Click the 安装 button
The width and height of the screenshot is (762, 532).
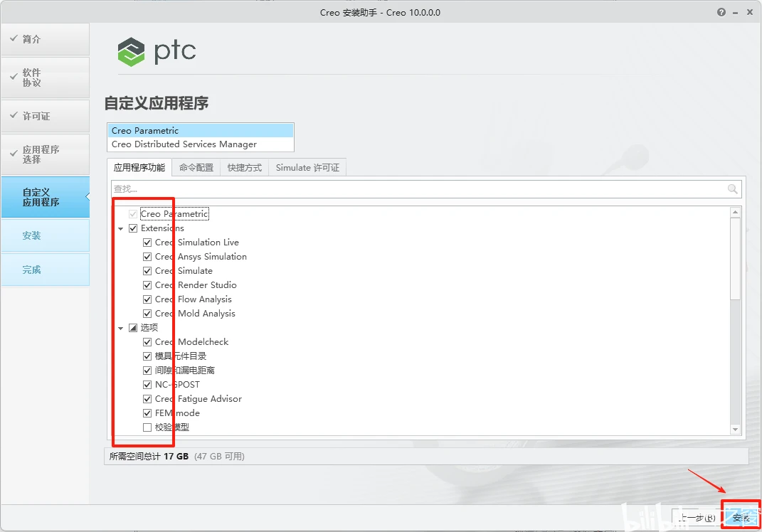point(741,517)
